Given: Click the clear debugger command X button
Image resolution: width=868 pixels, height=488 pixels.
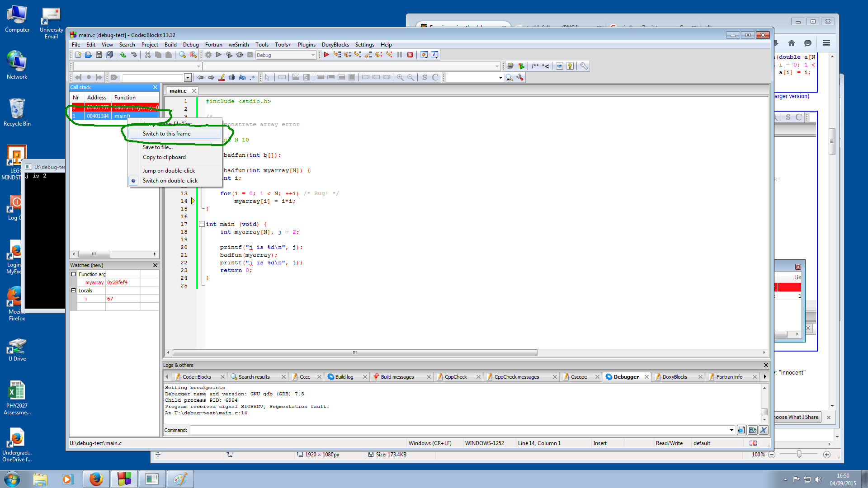Looking at the screenshot, I should [x=763, y=430].
